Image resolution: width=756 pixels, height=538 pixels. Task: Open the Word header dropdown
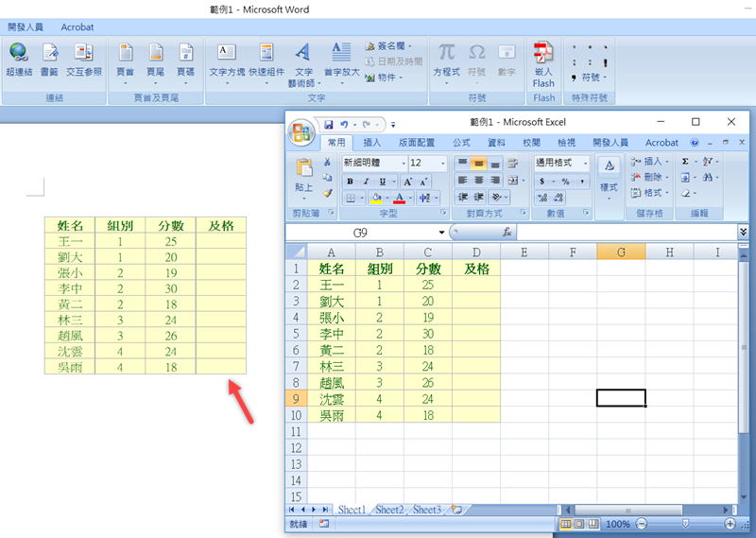pyautogui.click(x=126, y=64)
